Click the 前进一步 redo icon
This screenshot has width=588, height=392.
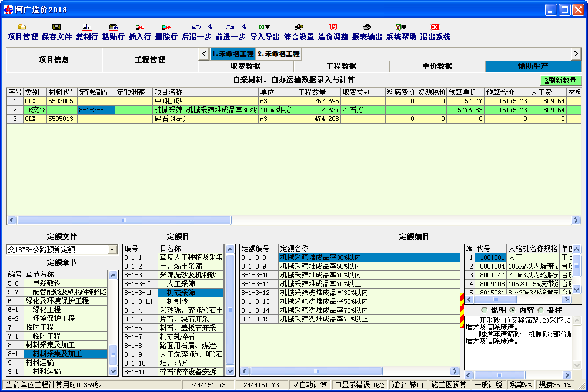pos(230,27)
